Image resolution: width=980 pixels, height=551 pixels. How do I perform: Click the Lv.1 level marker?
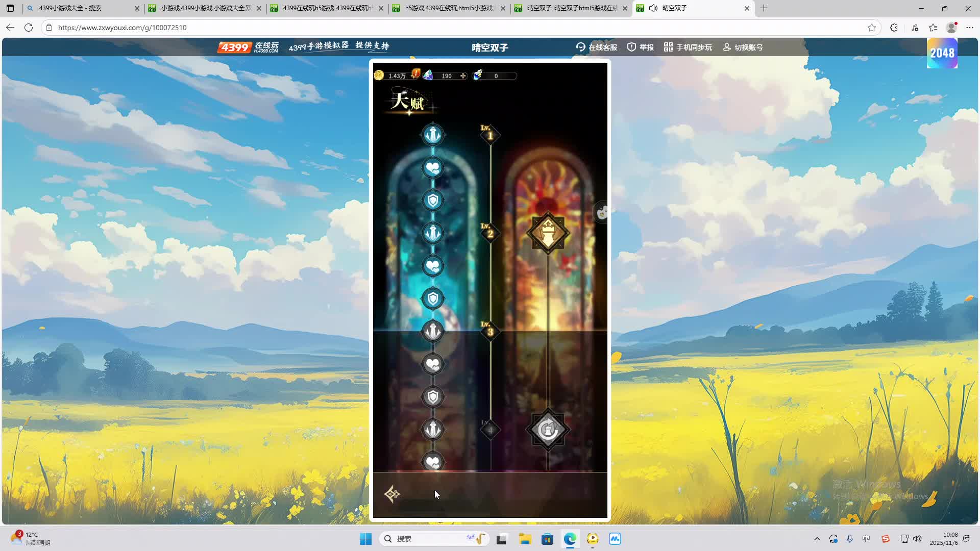click(490, 135)
